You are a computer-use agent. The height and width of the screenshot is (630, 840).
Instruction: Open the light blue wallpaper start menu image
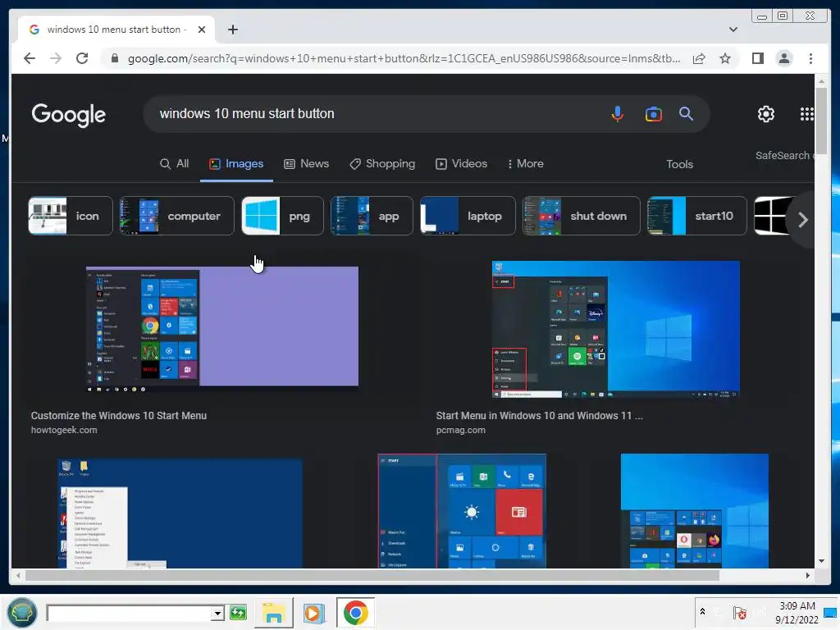(x=694, y=510)
